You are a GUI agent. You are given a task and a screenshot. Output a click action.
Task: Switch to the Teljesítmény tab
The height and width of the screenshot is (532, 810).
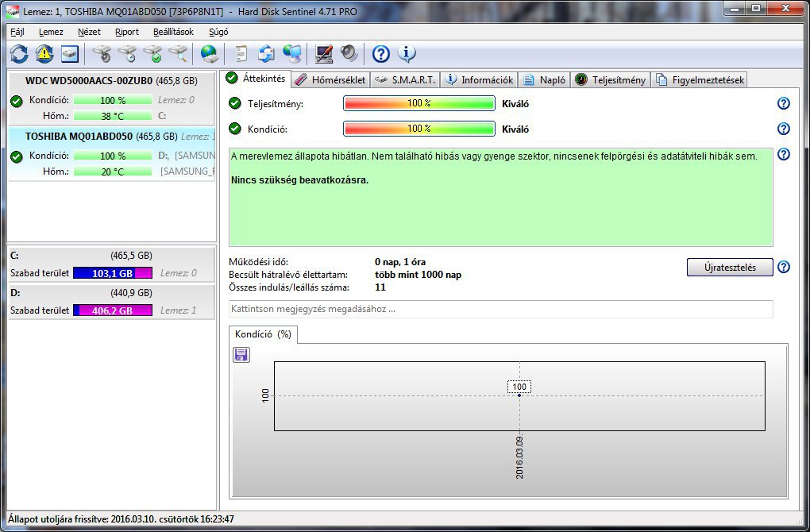(611, 80)
